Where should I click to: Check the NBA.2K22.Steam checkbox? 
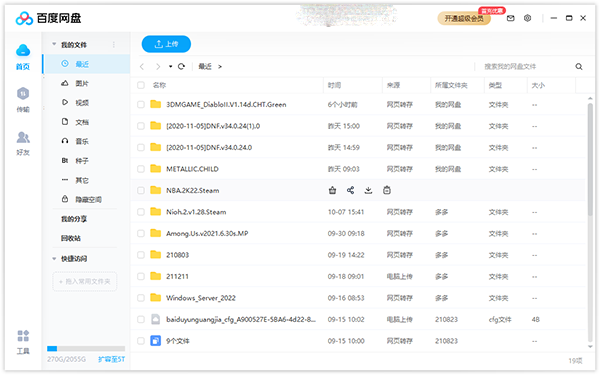[141, 190]
